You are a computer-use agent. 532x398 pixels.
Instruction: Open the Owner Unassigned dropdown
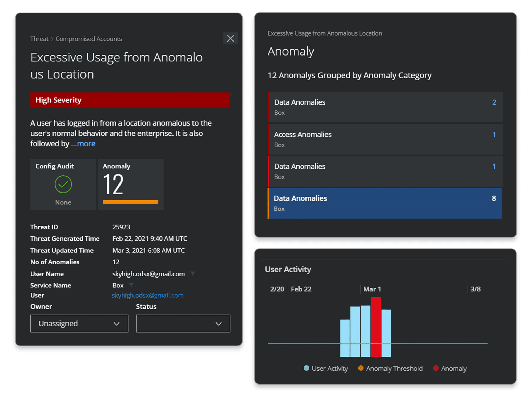pos(79,324)
